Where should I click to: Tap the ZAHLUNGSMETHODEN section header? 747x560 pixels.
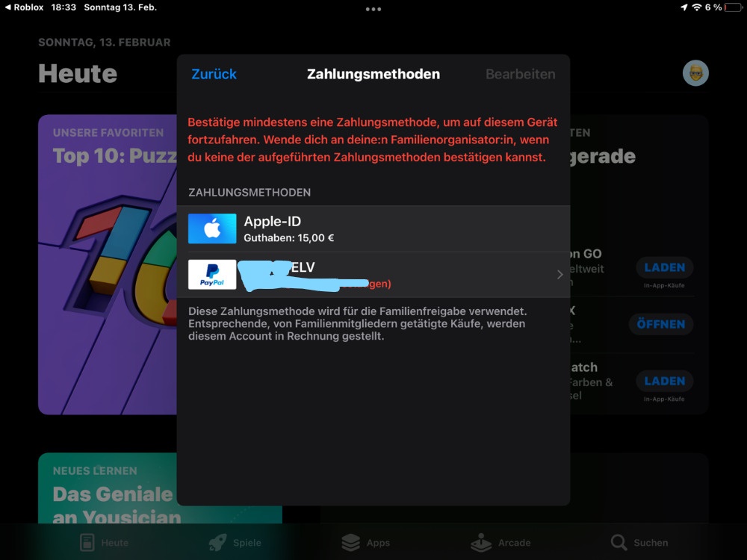tap(249, 193)
